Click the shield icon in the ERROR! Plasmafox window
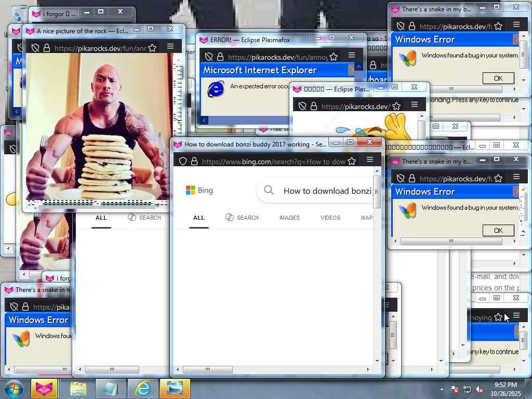This screenshot has width=532, height=399. pyautogui.click(x=209, y=57)
